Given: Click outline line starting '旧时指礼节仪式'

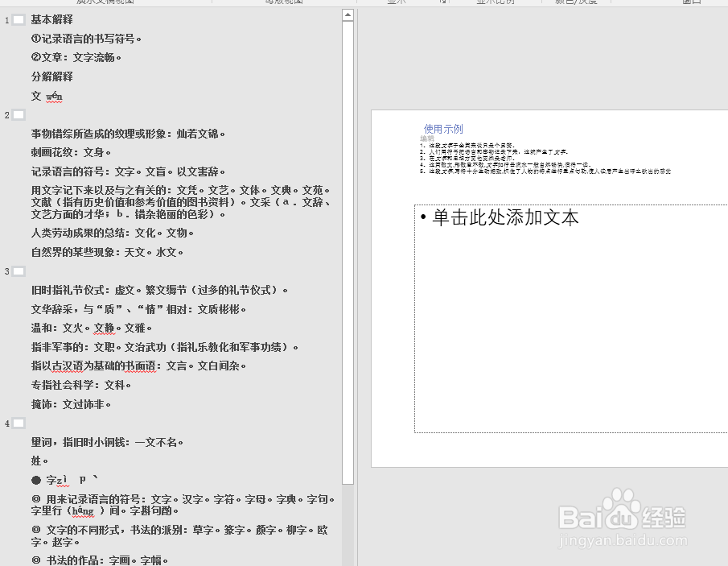Looking at the screenshot, I should [159, 291].
